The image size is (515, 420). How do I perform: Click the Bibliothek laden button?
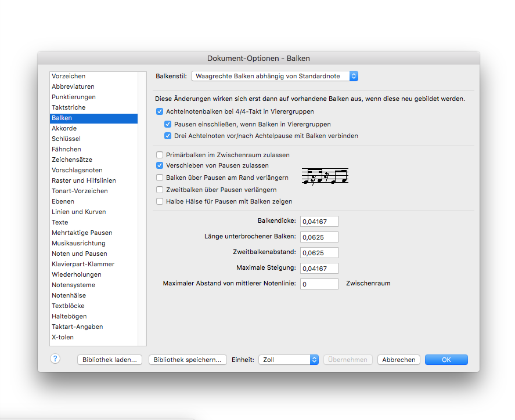click(x=110, y=360)
